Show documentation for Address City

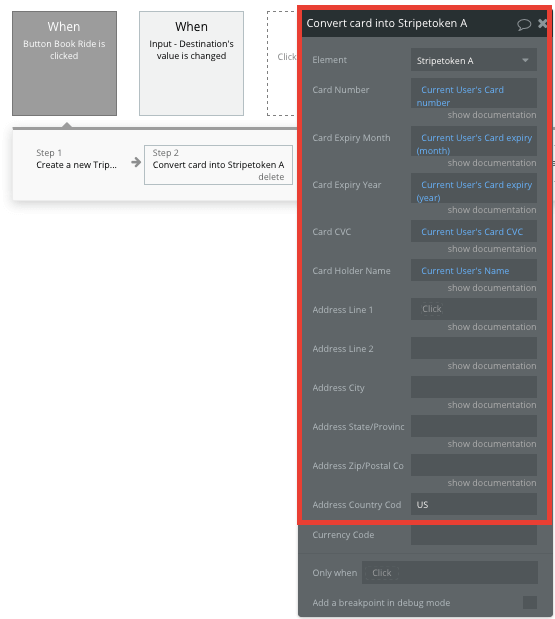coord(492,405)
